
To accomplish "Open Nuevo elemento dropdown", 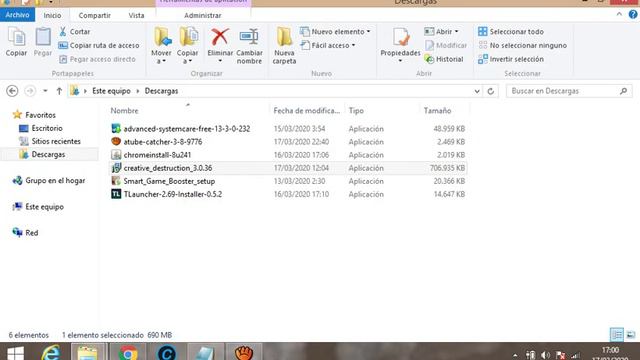I will point(335,31).
